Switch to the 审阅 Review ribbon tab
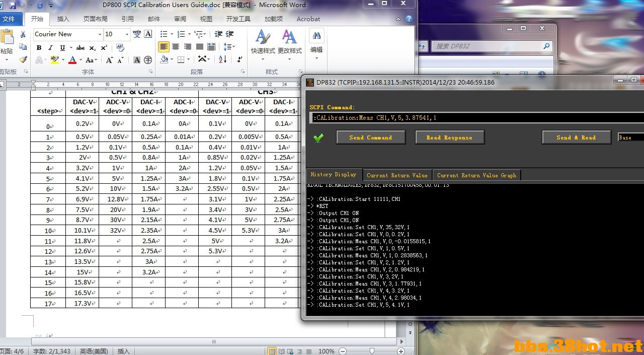 [180, 19]
